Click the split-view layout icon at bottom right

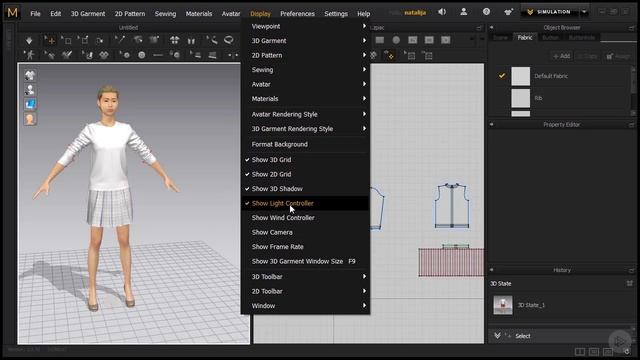(580, 351)
